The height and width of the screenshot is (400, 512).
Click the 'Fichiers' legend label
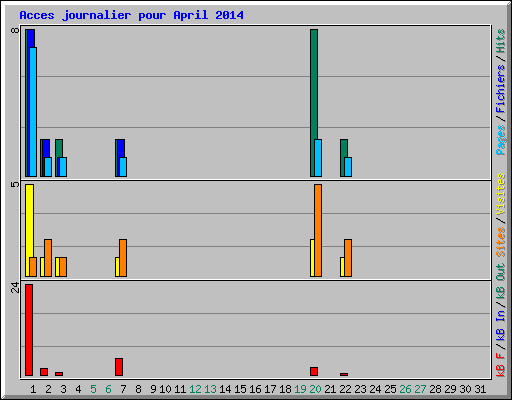click(501, 89)
